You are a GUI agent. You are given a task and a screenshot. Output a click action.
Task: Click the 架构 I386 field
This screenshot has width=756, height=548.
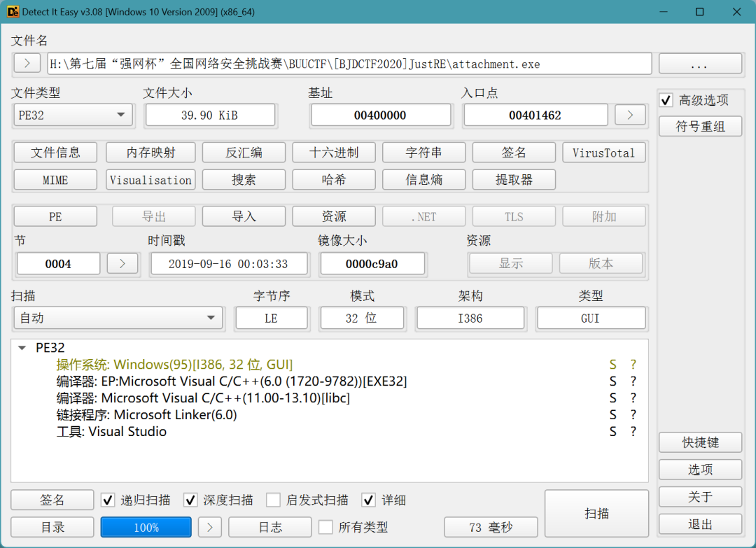click(470, 318)
